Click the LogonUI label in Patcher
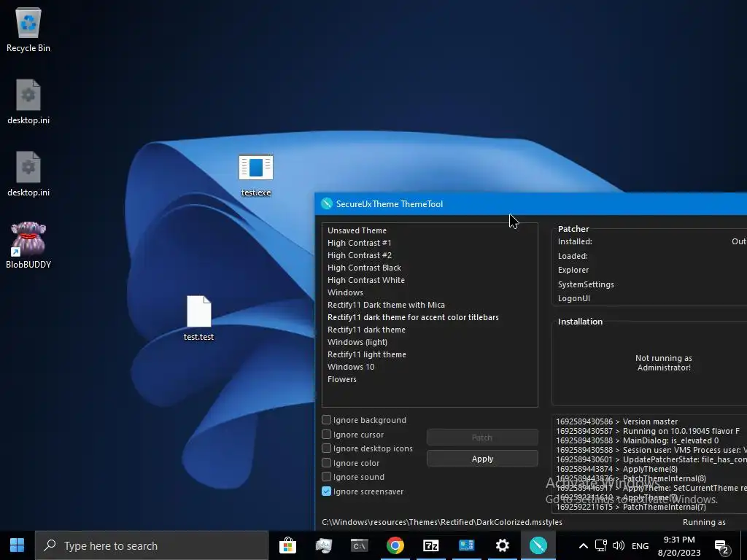Screen dimensions: 747x560 (573, 298)
